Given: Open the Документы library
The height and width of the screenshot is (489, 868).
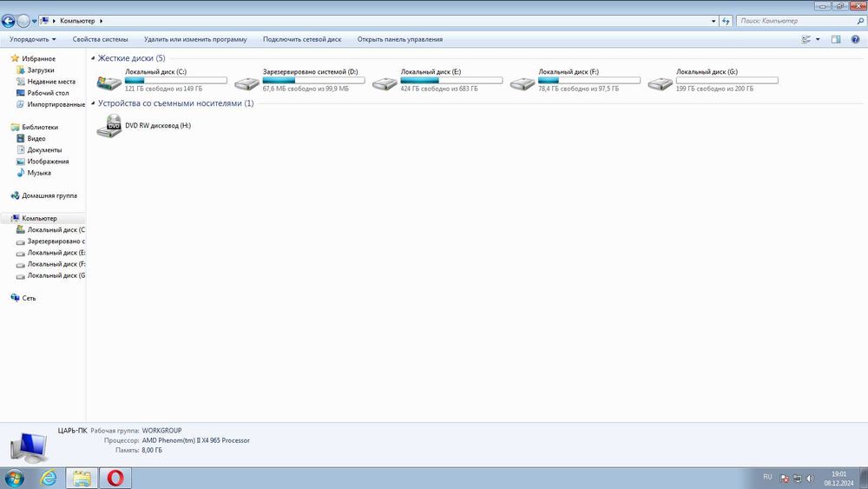Looking at the screenshot, I should (x=44, y=150).
